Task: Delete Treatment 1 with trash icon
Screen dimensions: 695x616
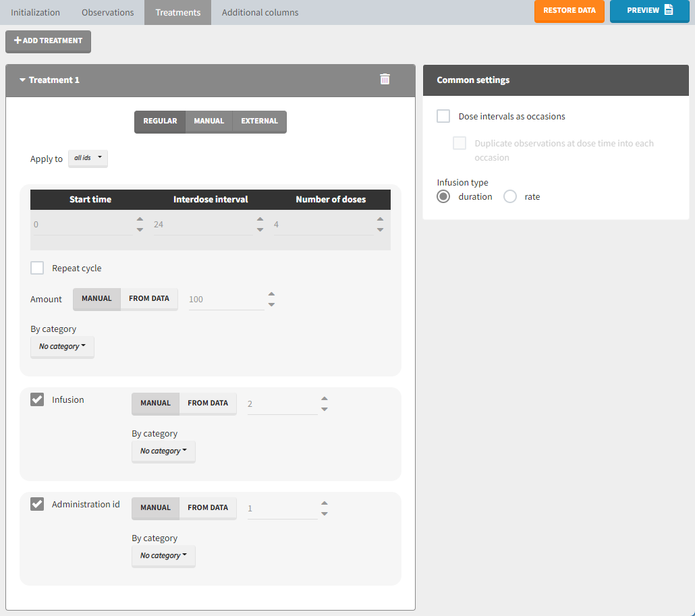Action: tap(385, 80)
